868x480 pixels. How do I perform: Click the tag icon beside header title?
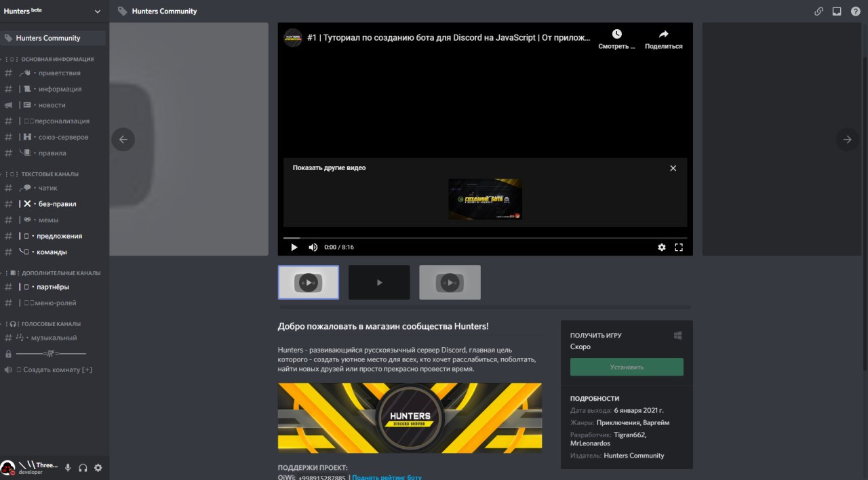pyautogui.click(x=122, y=12)
